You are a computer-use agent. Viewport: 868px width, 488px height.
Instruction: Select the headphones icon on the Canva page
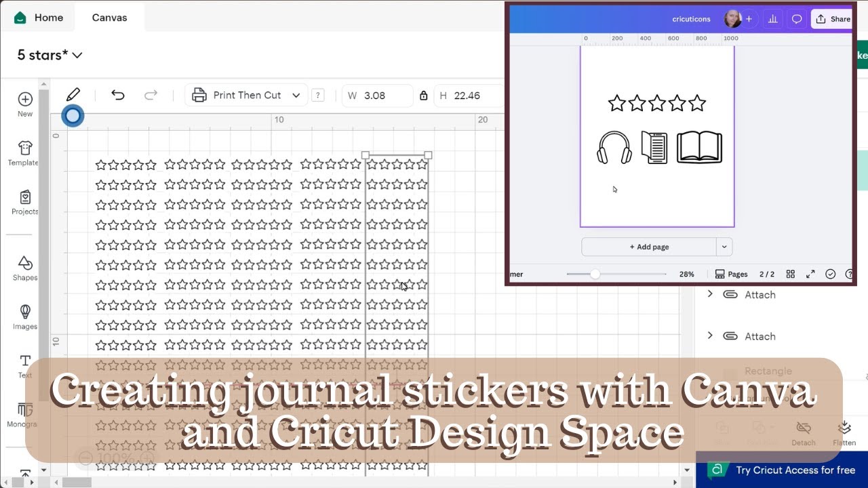614,147
